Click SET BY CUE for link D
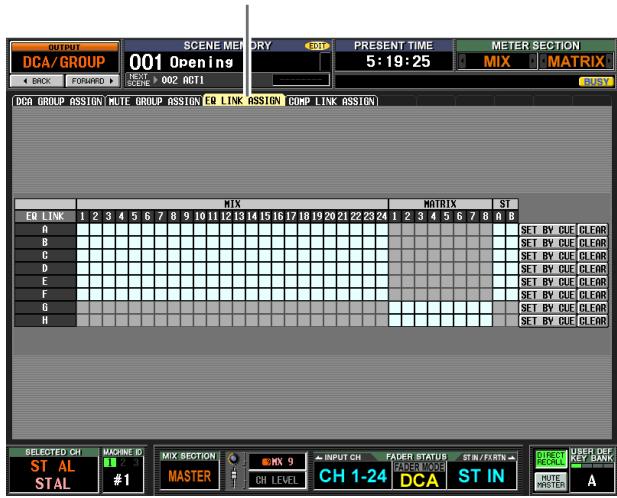Viewport: 617px width, 498px height. [547, 269]
